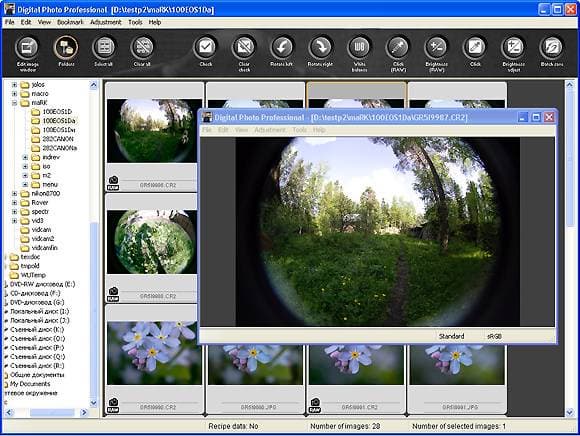Select the vidcam2 folder
The width and height of the screenshot is (580, 436).
43,239
